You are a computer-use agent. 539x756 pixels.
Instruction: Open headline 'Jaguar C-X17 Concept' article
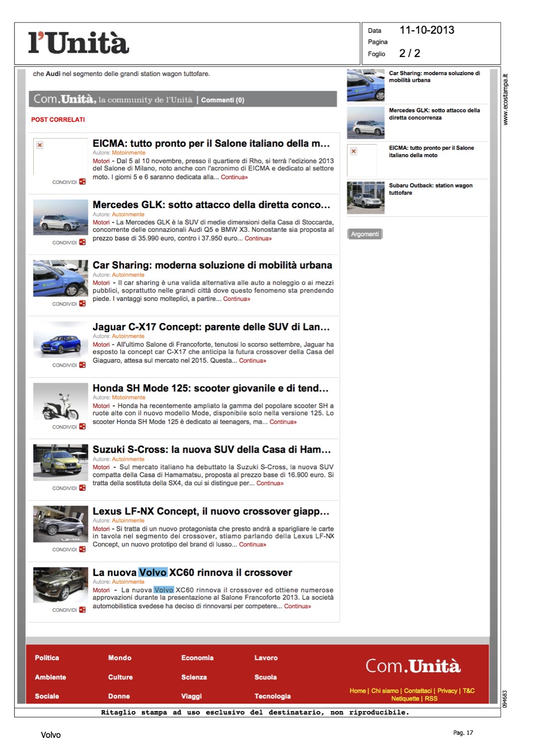(x=211, y=327)
